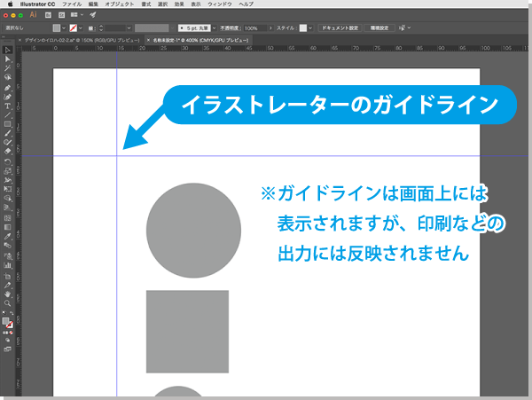Click the stroke none swatch in control bar
This screenshot has width=532, height=400.
(74, 28)
